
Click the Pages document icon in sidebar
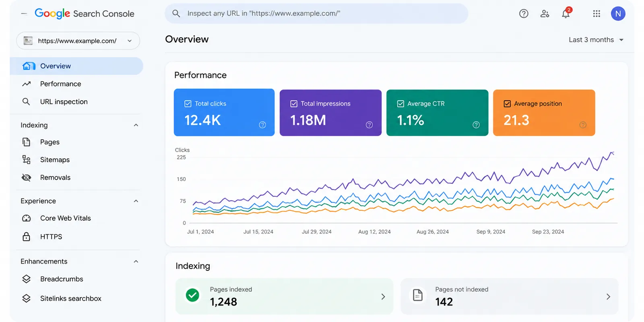(26, 142)
